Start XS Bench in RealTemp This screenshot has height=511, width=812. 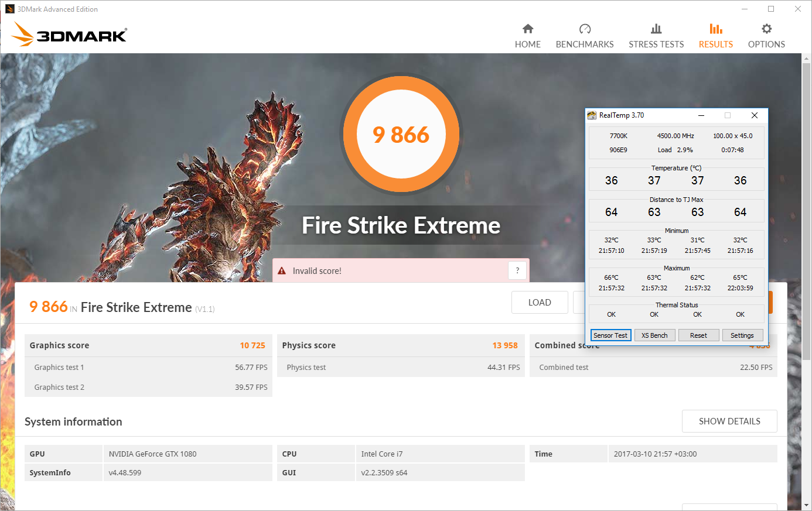pos(654,335)
